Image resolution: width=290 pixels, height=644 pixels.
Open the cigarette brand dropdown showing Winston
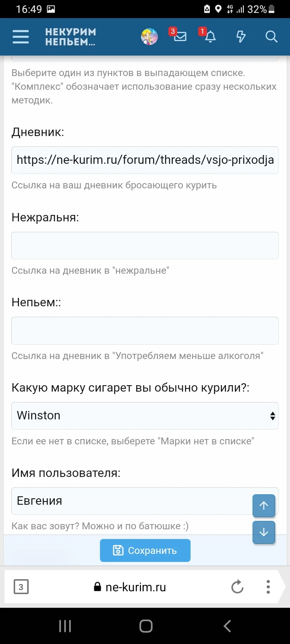coord(145,415)
